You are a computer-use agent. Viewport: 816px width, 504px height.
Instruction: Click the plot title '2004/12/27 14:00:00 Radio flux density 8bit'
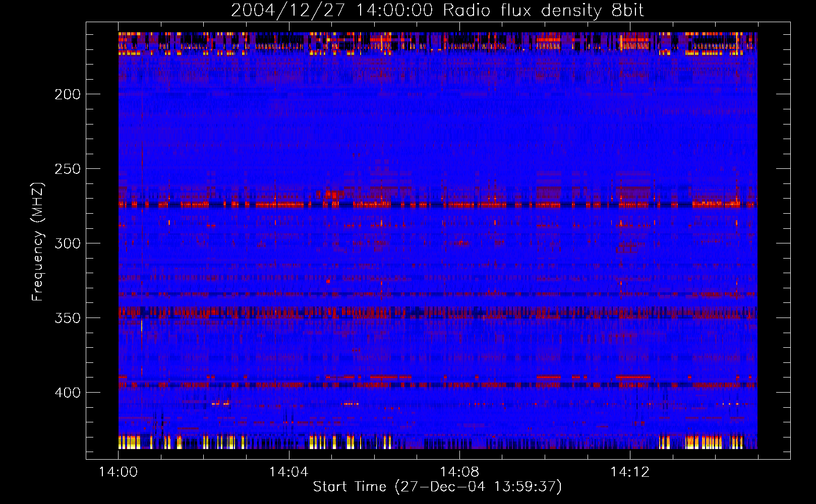pyautogui.click(x=437, y=11)
